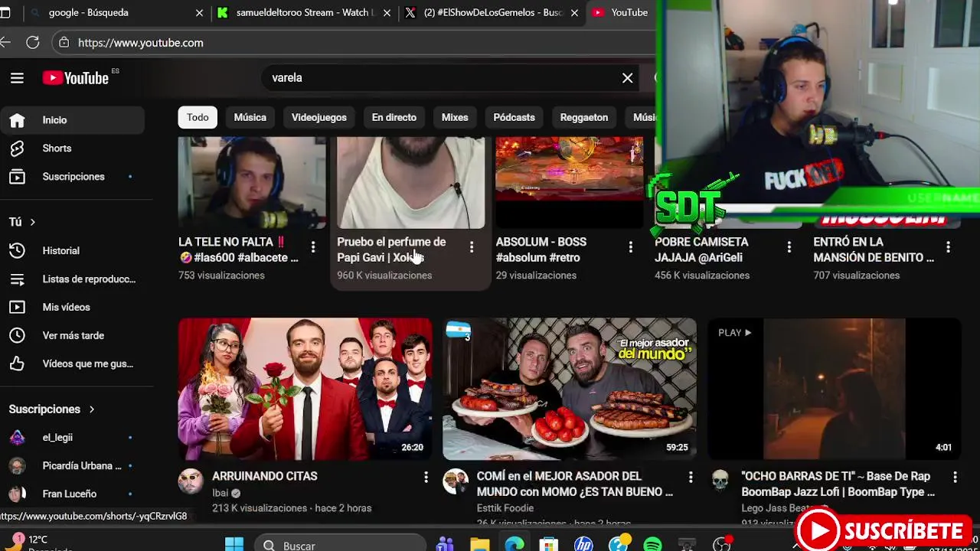Open options menu for ENTRÓ EN LA MANSIÓN short
Image resolution: width=980 pixels, height=551 pixels.
[948, 246]
